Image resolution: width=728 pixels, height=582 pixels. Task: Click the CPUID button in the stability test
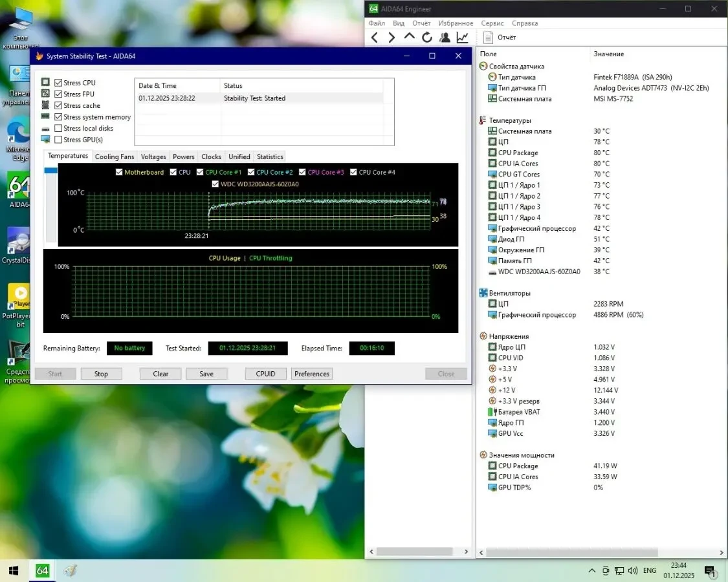click(x=265, y=373)
